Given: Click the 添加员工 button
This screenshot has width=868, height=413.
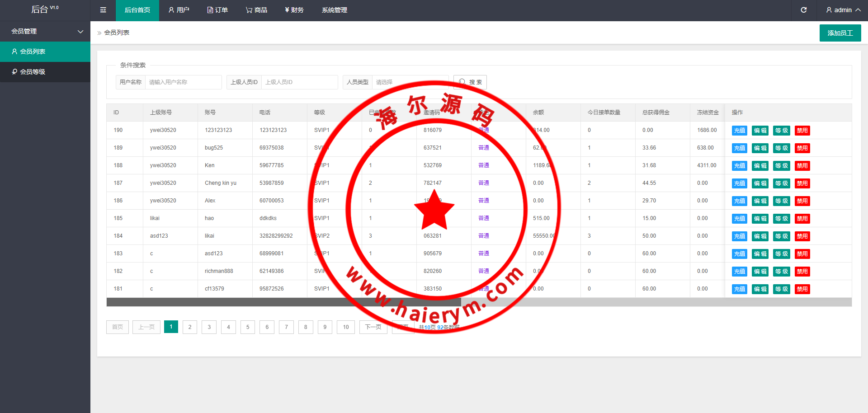Looking at the screenshot, I should (840, 33).
